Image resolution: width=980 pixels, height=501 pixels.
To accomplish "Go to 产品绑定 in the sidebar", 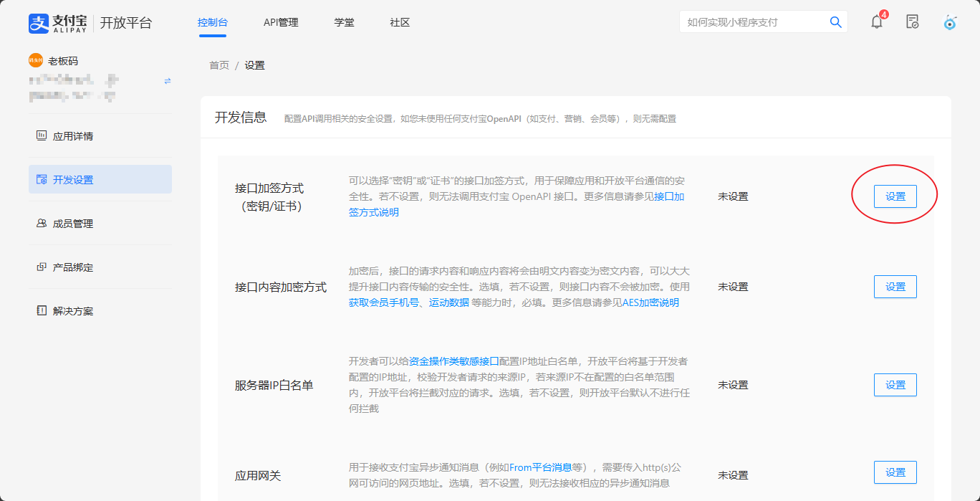I will click(72, 267).
